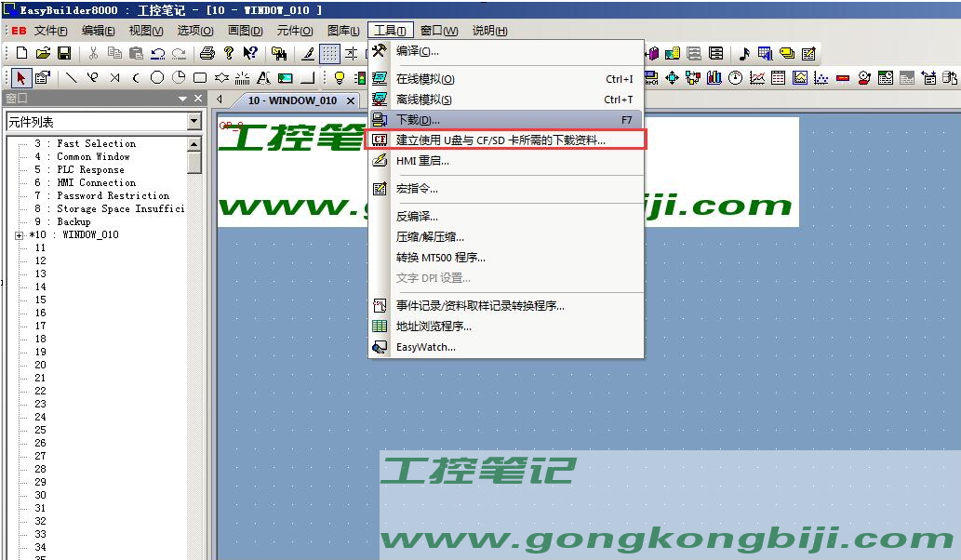
Task: Open the 编辑(E) menu
Action: (x=98, y=31)
